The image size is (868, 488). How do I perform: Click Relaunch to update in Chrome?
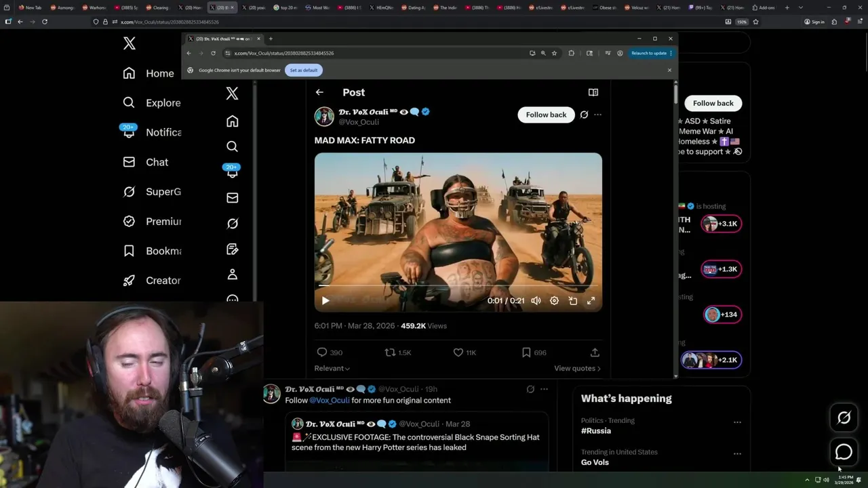click(652, 53)
